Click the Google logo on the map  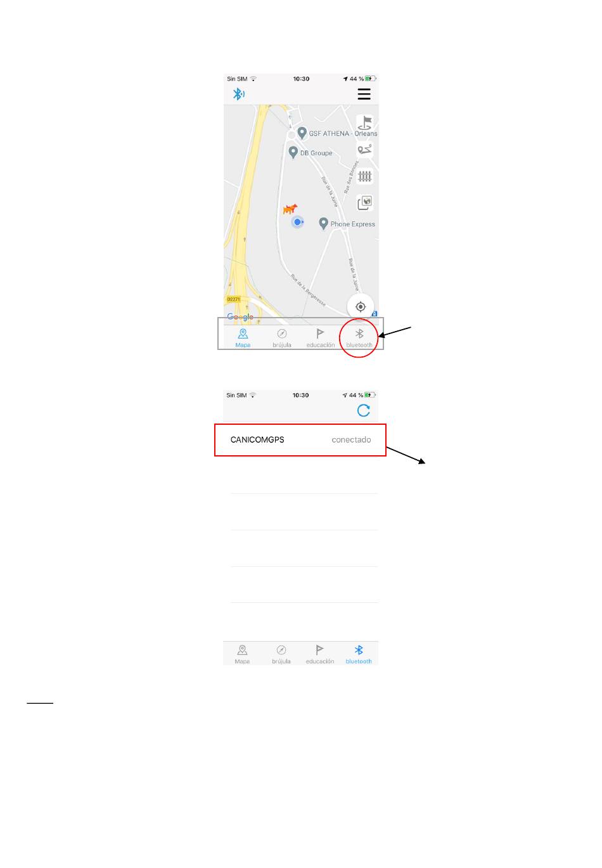240,317
